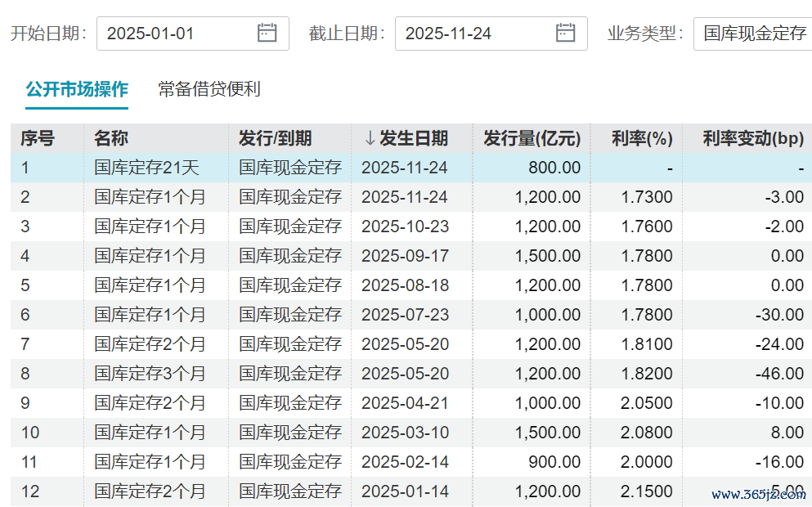
Task: Click the start date field 2025-01-01
Action: [x=176, y=34]
